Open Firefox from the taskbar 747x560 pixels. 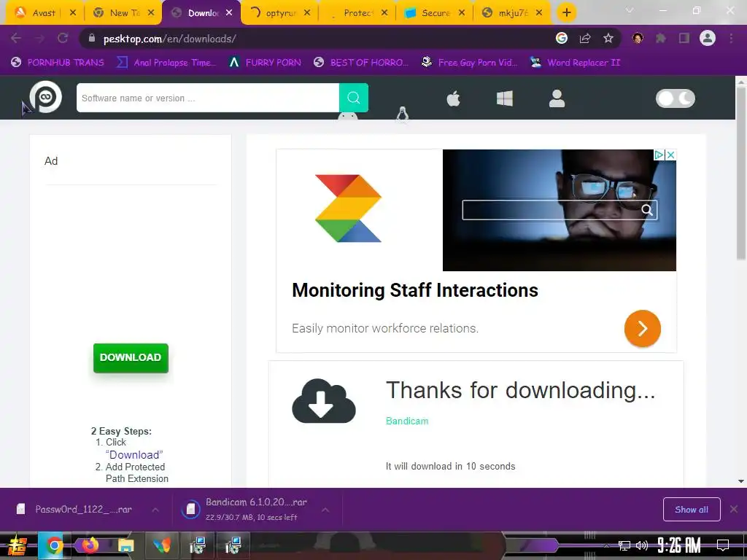click(90, 545)
